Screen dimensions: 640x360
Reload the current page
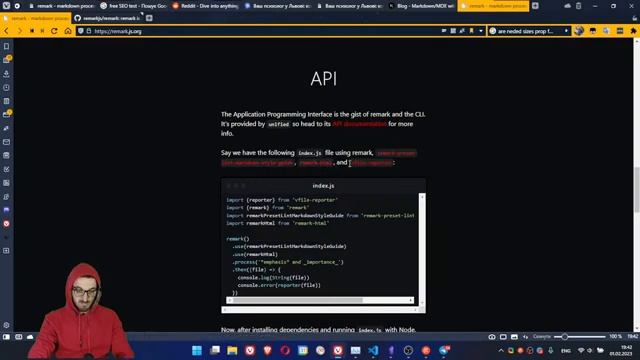tap(54, 31)
